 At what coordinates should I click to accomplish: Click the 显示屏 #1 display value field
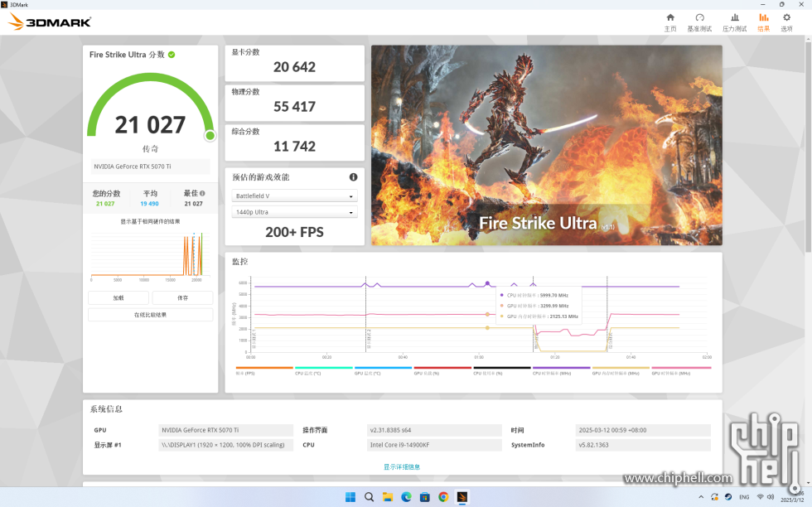point(225,445)
